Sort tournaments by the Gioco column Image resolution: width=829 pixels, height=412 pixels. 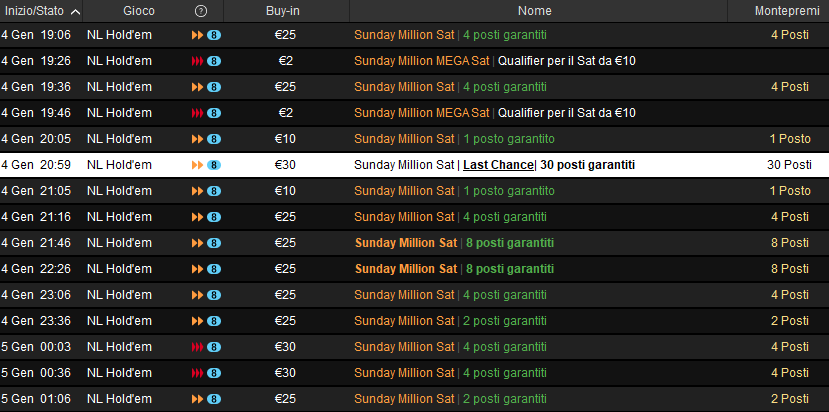pyautogui.click(x=138, y=10)
